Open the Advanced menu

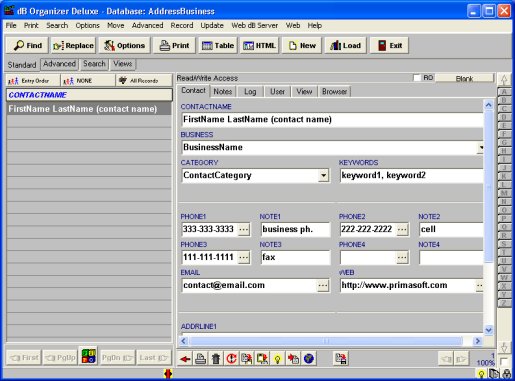pyautogui.click(x=147, y=25)
